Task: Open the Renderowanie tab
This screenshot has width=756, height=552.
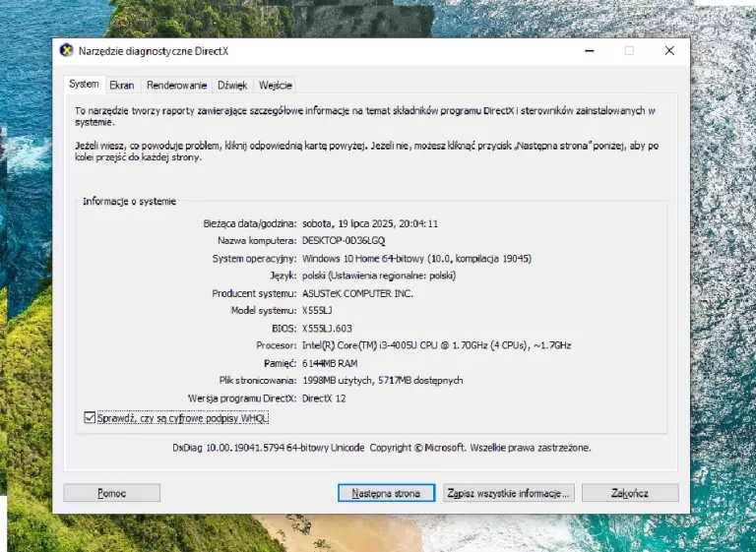Action: (176, 86)
